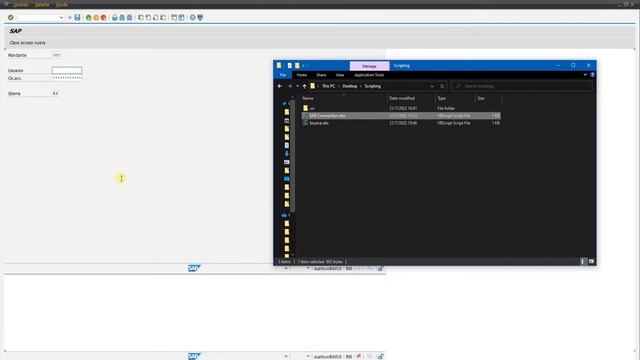Click the Clave acceso nueva button in SAP
Screen dimensions: 640x360
pos(28,43)
